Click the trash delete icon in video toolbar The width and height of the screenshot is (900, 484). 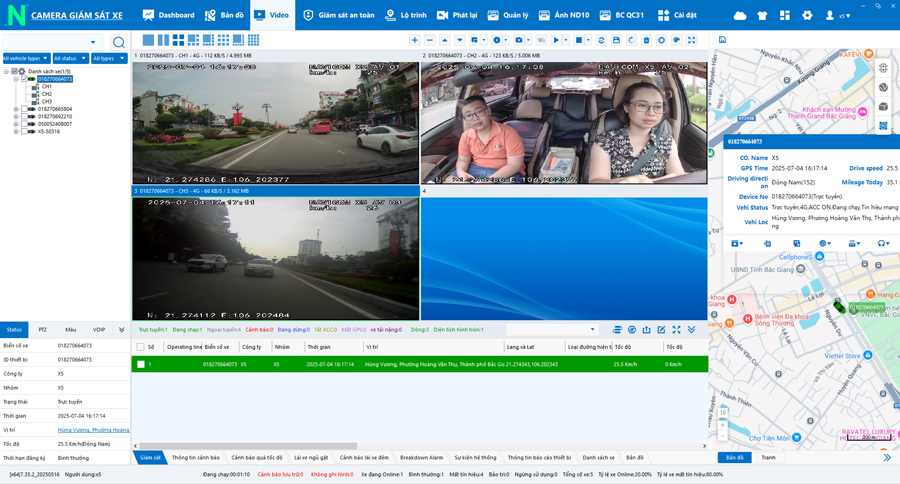(x=646, y=40)
